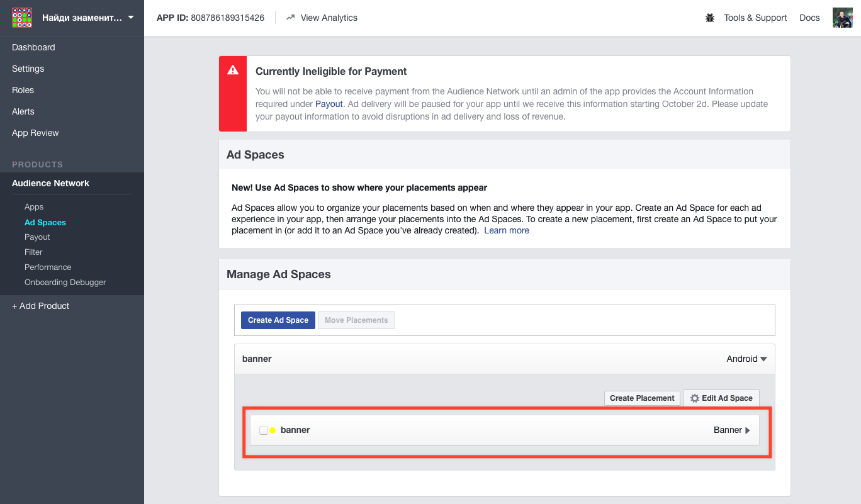Go to Dashboard in sidebar
This screenshot has width=861, height=504.
tap(33, 47)
